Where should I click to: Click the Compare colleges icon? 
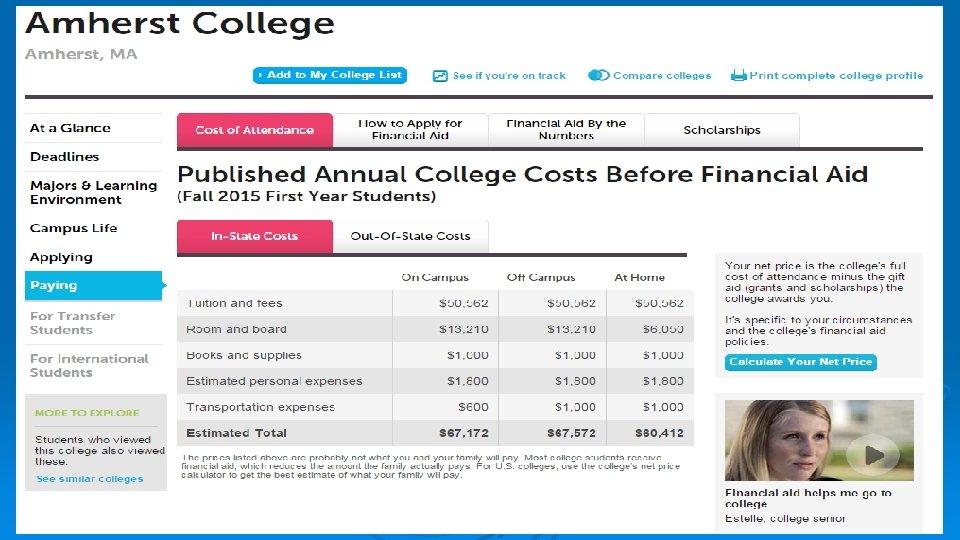point(599,75)
